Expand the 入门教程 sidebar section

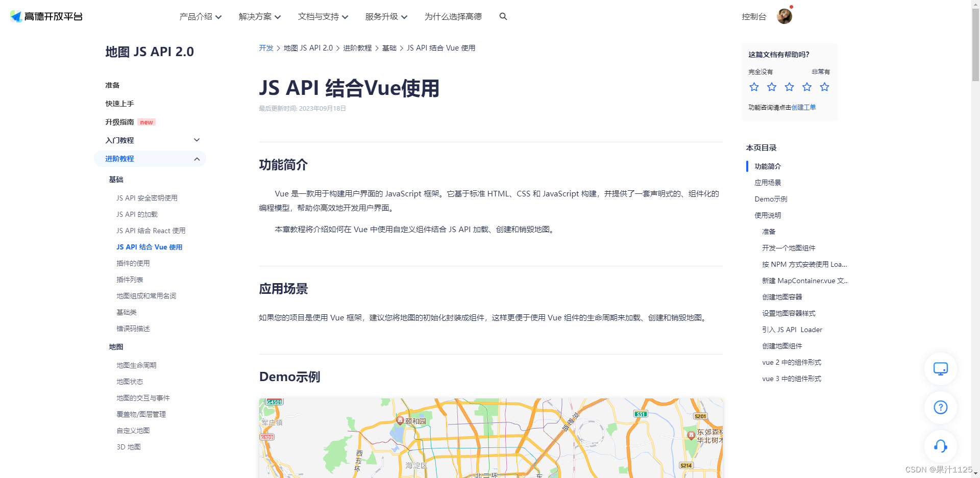coord(150,140)
